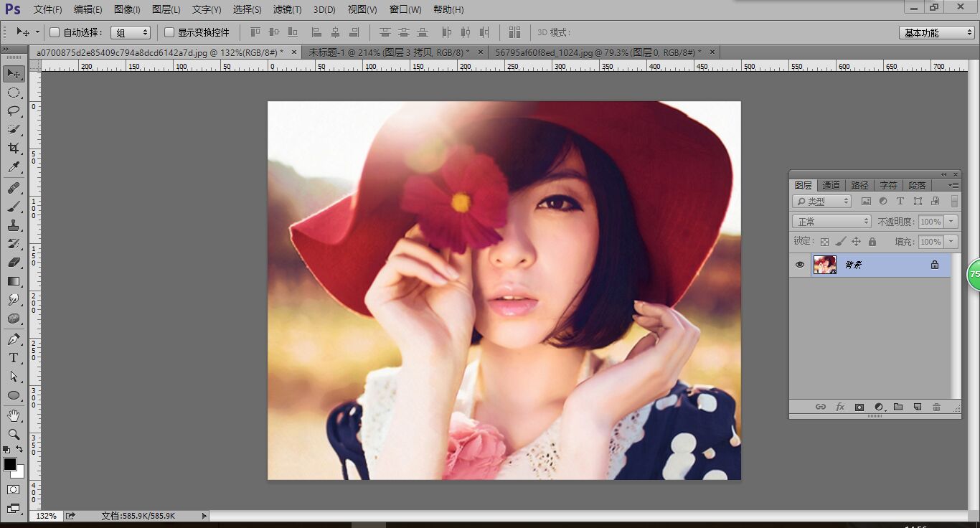Create a new layer with panel icon

tap(917, 407)
